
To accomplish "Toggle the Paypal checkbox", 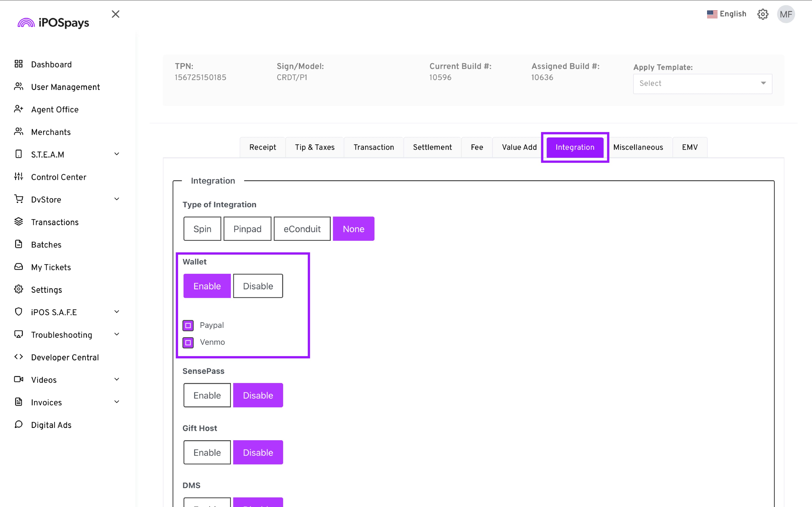I will pyautogui.click(x=188, y=325).
